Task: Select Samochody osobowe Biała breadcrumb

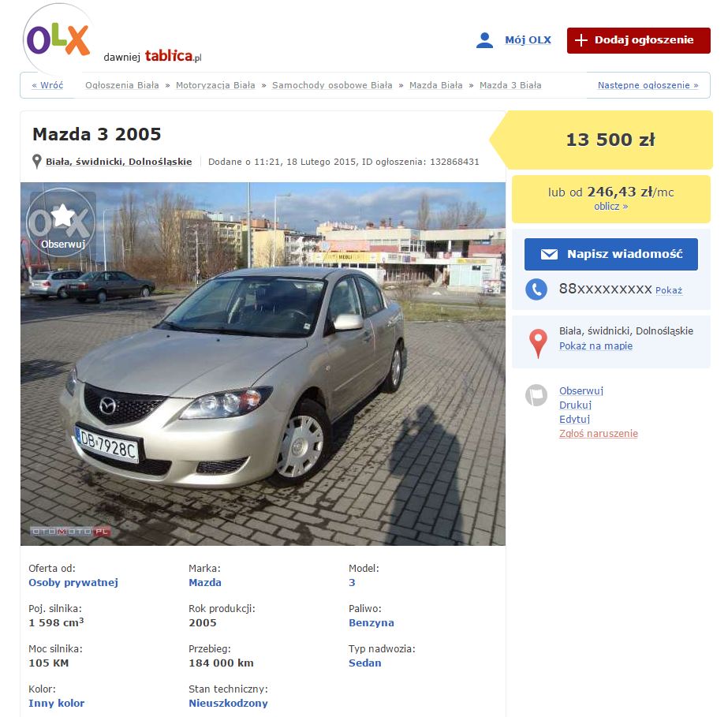Action: [x=332, y=85]
